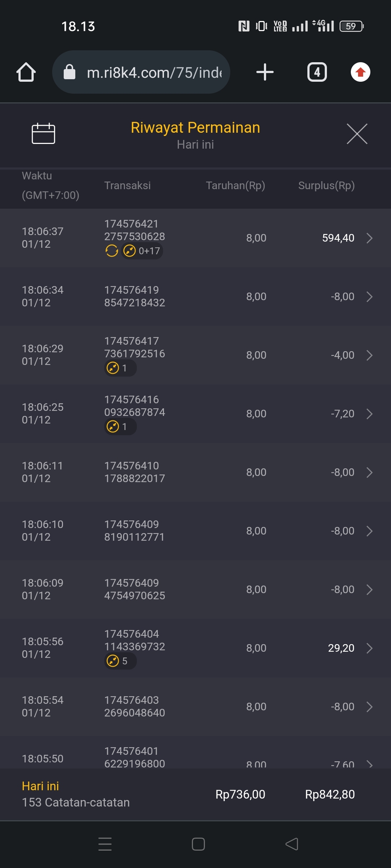Open details for the 29,20 surplus row
391x868 pixels.
tap(369, 648)
